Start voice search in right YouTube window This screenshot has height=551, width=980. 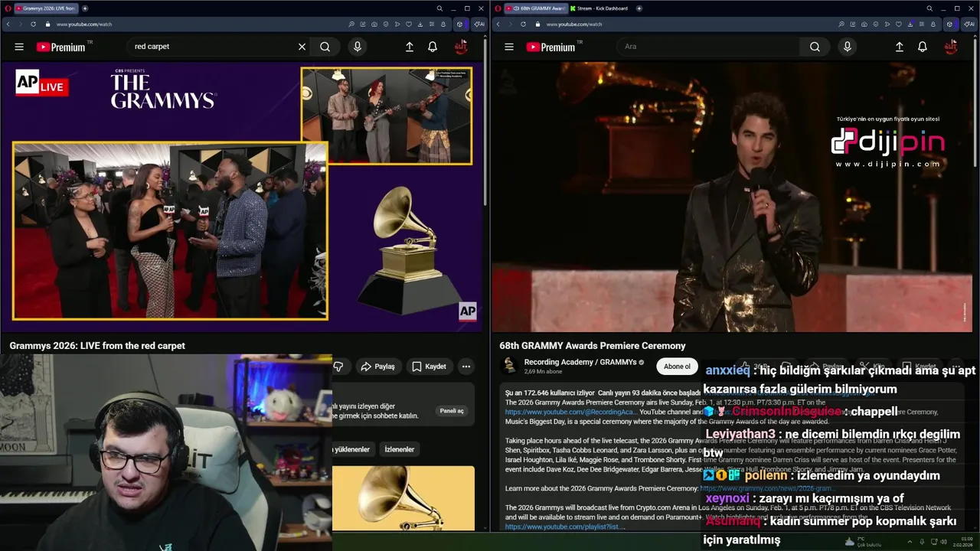pyautogui.click(x=847, y=47)
